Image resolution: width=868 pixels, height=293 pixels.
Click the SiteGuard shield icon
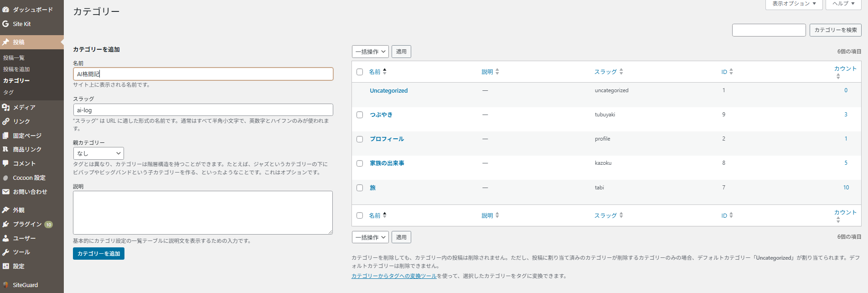tap(6, 285)
